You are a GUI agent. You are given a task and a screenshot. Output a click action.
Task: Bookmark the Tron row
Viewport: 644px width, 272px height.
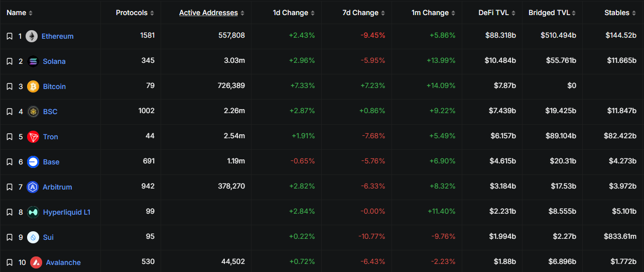(x=9, y=137)
